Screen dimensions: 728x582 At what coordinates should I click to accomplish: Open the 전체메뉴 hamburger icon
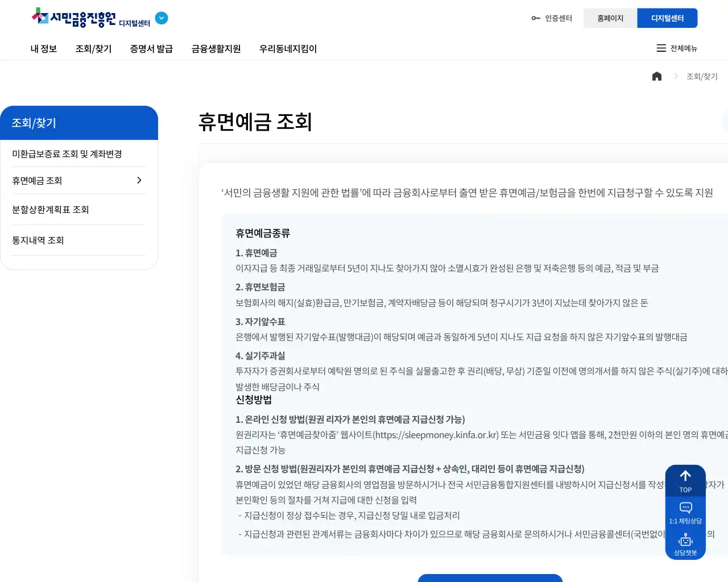661,48
